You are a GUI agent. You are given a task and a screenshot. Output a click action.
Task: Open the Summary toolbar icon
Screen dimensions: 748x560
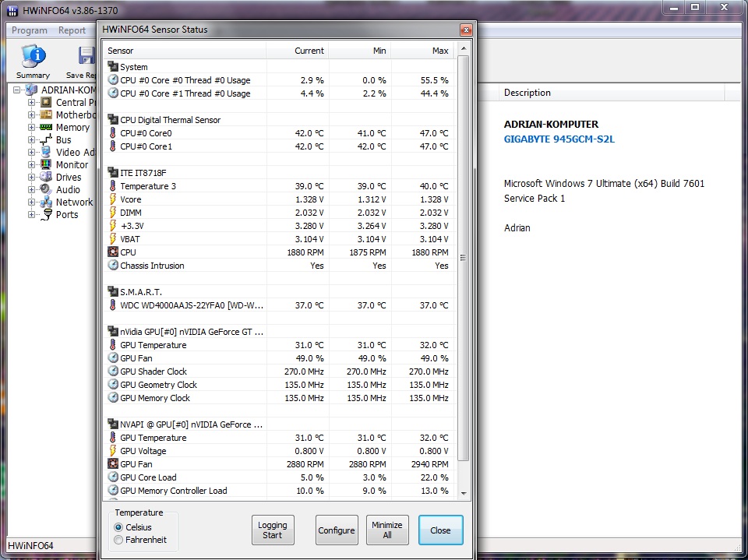[x=33, y=61]
